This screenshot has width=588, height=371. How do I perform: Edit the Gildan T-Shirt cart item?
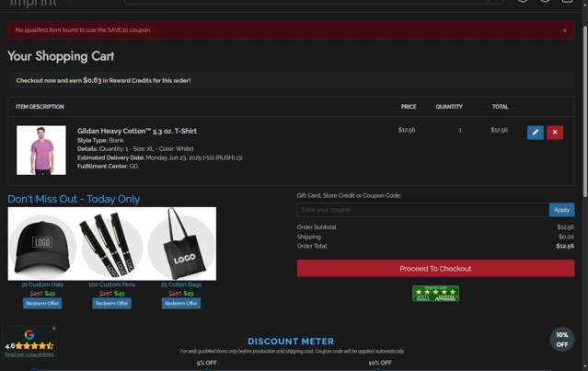(536, 133)
